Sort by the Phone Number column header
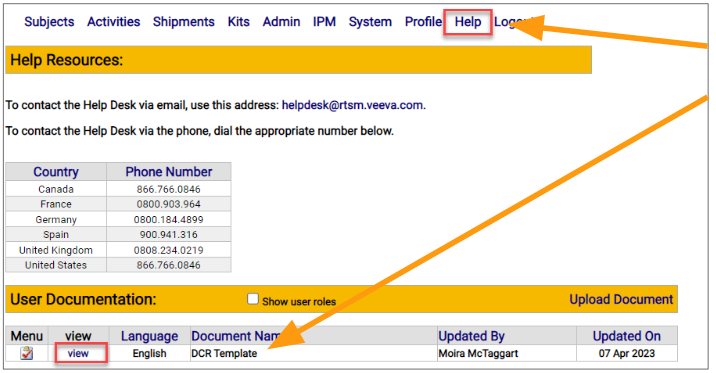This screenshot has width=716, height=373. (169, 172)
